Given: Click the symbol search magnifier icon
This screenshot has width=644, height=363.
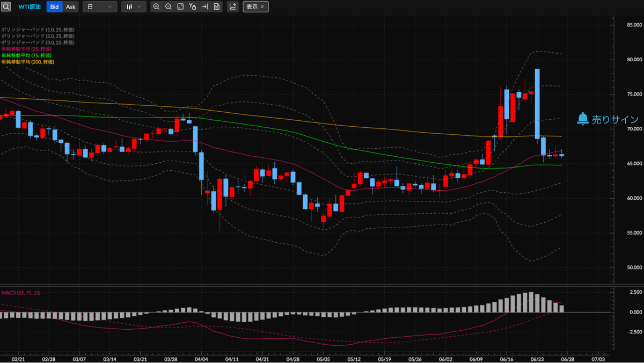Looking at the screenshot, I should [6, 7].
